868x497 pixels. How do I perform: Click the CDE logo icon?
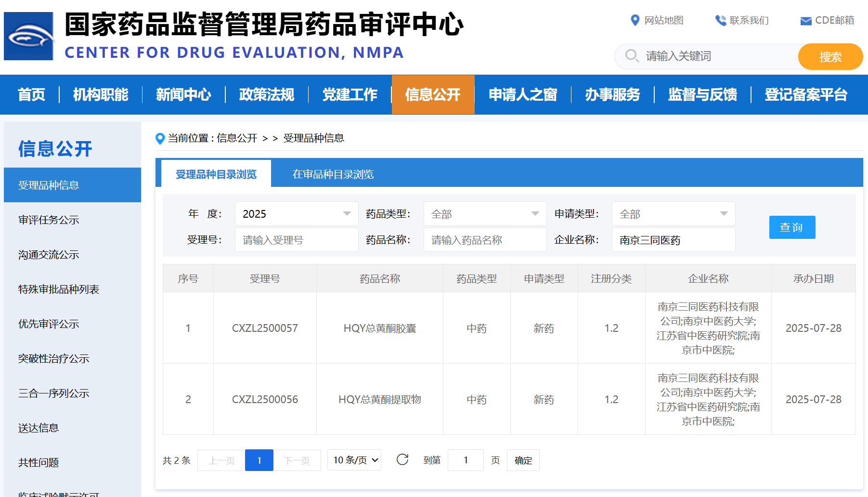[x=29, y=36]
